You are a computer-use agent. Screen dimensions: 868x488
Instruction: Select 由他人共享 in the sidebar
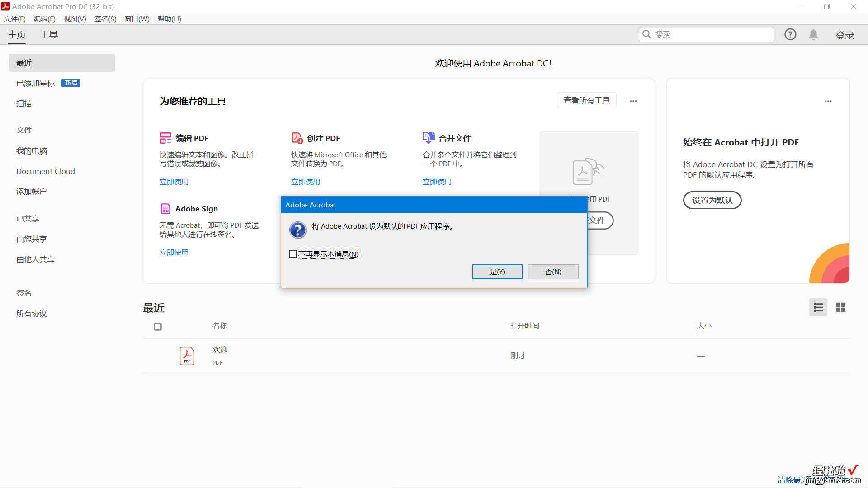(x=35, y=259)
